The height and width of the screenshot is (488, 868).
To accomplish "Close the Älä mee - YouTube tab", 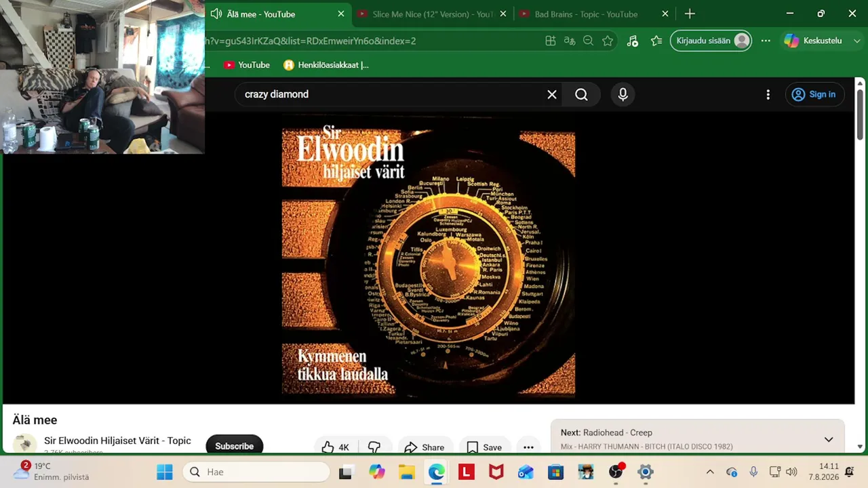I will tap(341, 14).
